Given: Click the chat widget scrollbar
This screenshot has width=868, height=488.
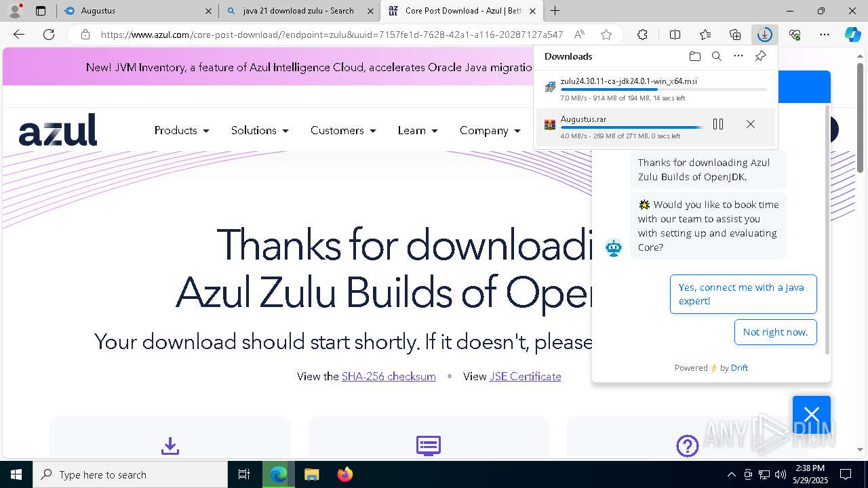Looking at the screenshot, I should coord(827,229).
